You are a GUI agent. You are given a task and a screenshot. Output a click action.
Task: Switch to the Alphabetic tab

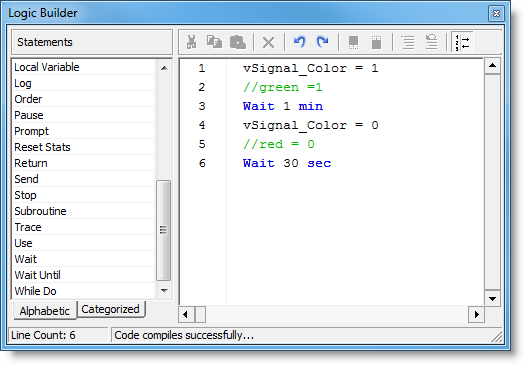(45, 311)
